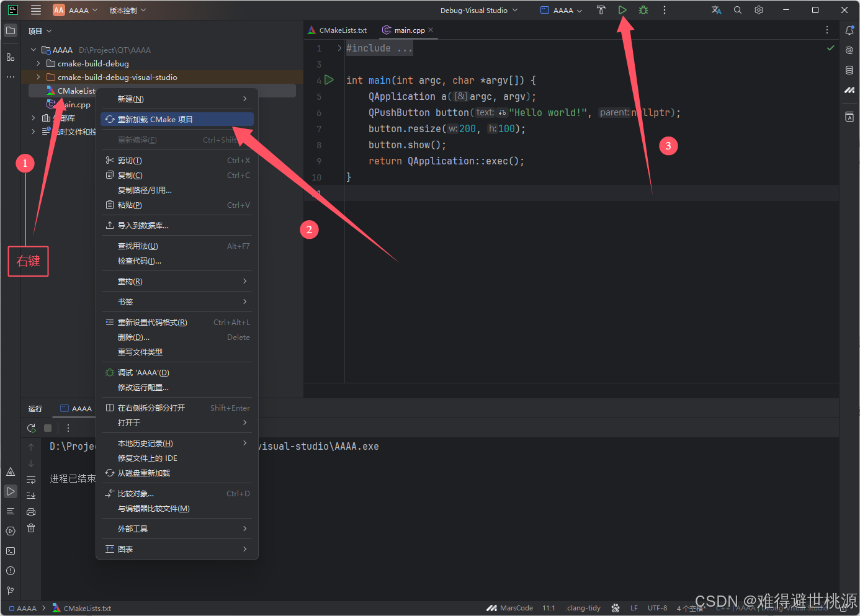Open IDE settings gear

pyautogui.click(x=759, y=10)
